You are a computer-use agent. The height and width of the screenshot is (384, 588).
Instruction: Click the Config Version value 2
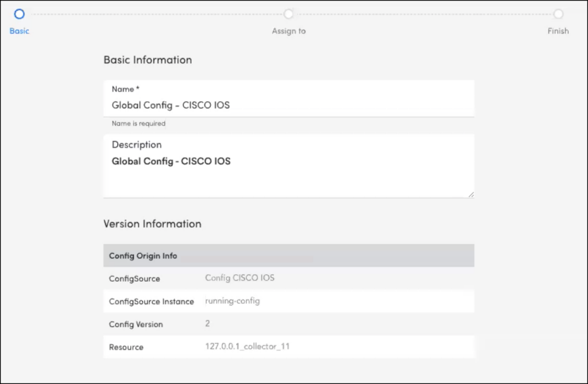coord(207,324)
